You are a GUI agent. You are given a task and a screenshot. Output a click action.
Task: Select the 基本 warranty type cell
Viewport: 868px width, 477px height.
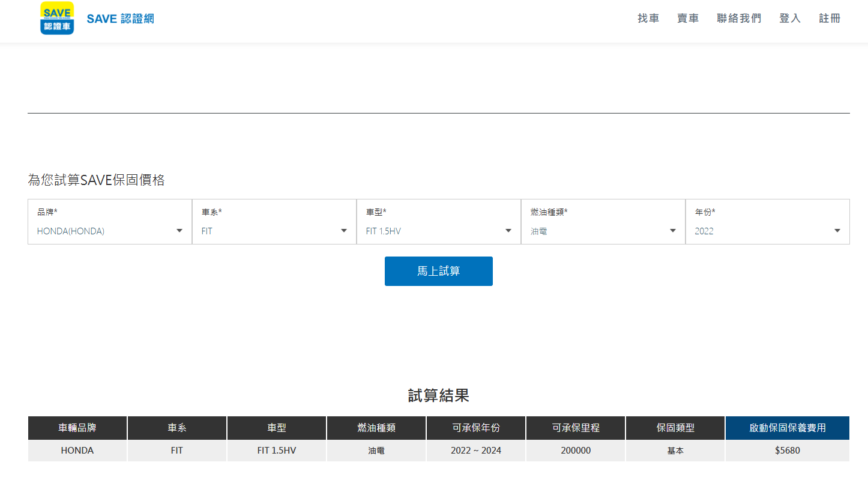[675, 451]
